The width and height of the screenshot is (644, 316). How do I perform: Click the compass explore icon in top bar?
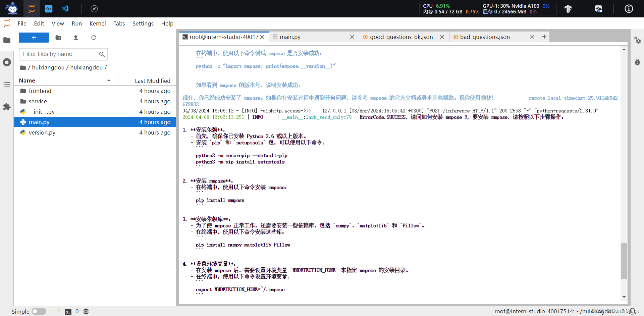(x=94, y=9)
